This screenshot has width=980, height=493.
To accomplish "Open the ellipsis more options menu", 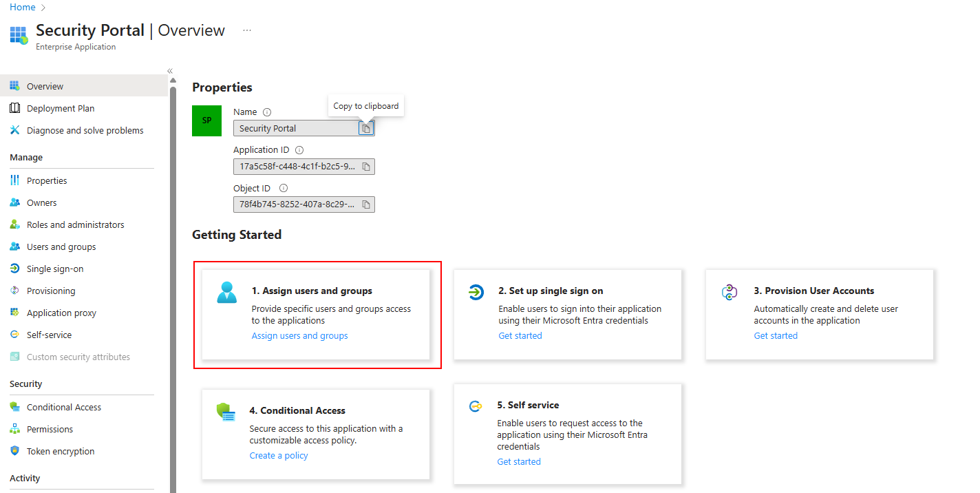I will point(247,30).
